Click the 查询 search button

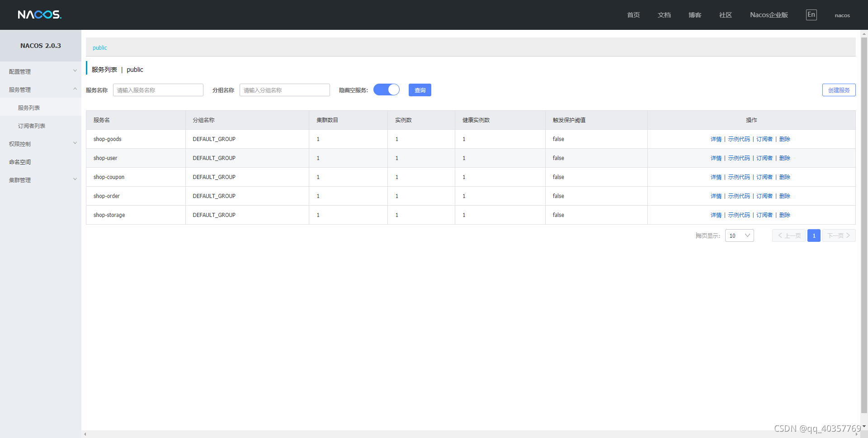coord(420,90)
